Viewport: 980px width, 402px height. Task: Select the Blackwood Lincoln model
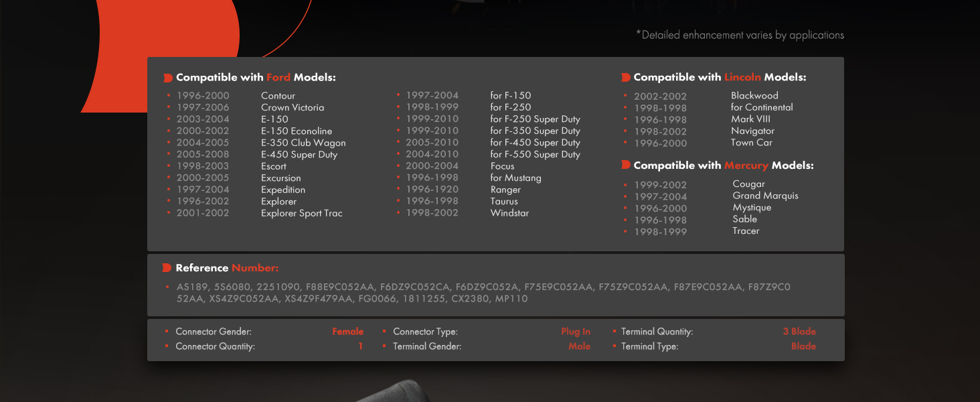[x=754, y=96]
